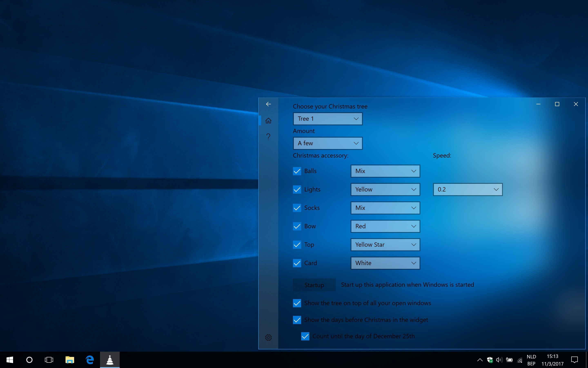Viewport: 588px width, 368px height.
Task: Uncheck the Bow accessory checkbox
Action: click(297, 226)
